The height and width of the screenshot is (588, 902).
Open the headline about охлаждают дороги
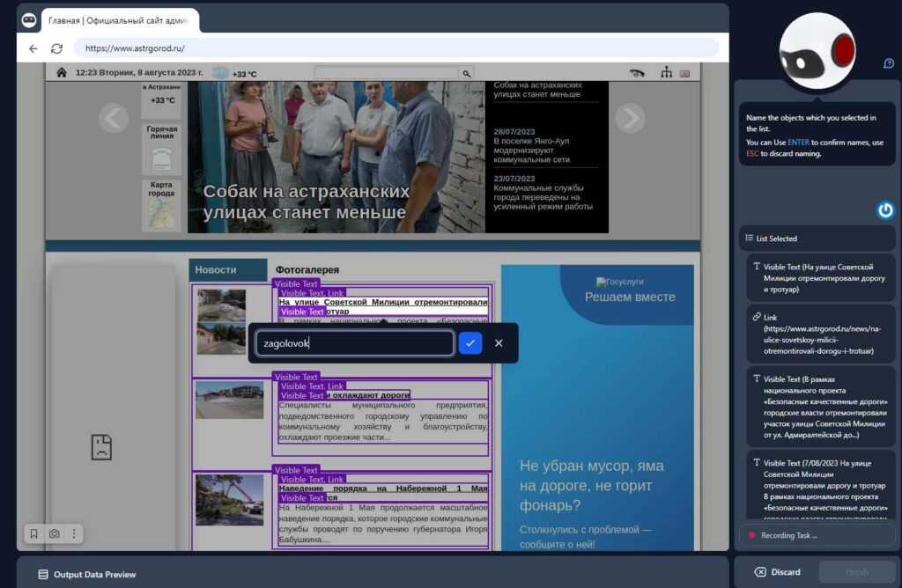[x=368, y=395]
